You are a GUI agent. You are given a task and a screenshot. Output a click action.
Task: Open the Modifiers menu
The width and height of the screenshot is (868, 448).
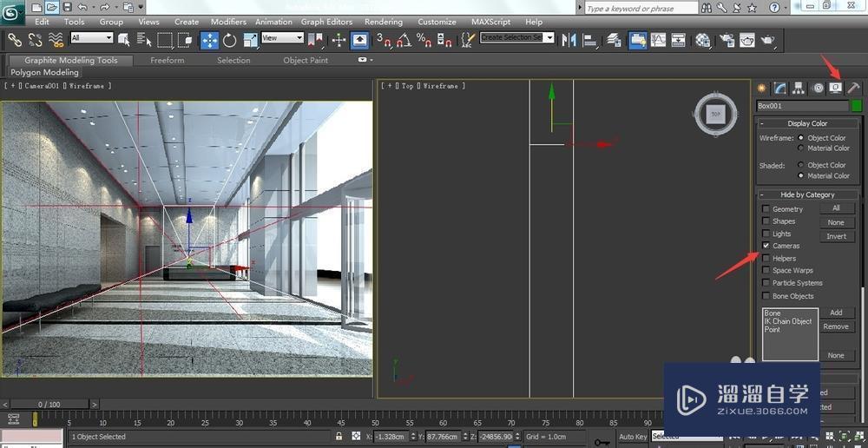(228, 22)
